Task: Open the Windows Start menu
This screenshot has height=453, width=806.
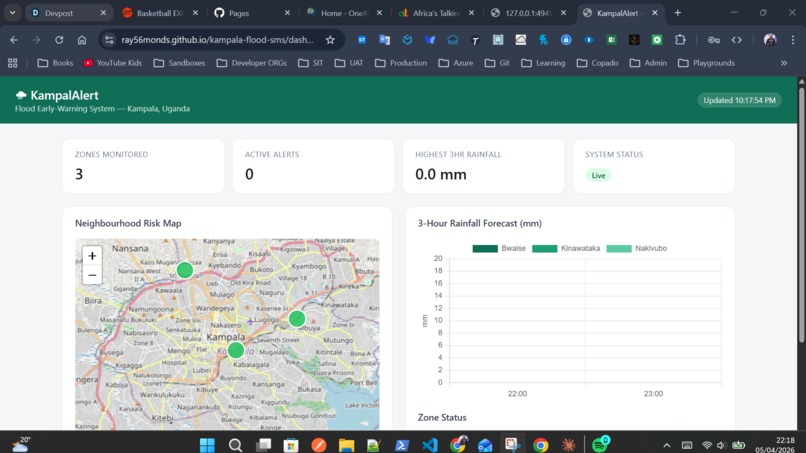Action: [207, 444]
